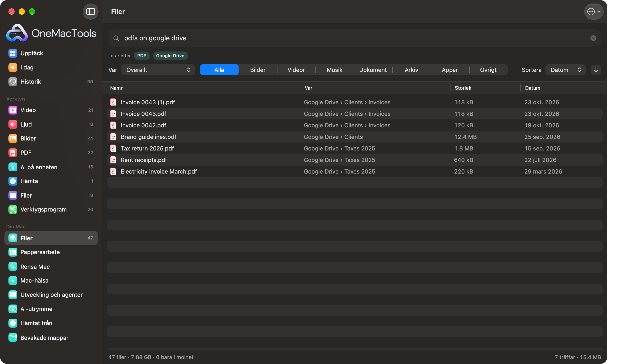The height and width of the screenshot is (364, 622).
Task: Clear the search field with the x button
Action: [x=593, y=38]
